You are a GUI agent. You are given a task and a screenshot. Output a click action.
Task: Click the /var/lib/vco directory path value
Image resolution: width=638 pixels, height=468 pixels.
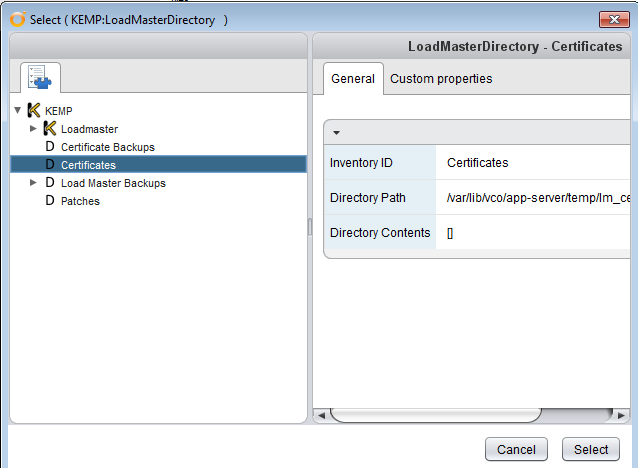[x=538, y=198]
